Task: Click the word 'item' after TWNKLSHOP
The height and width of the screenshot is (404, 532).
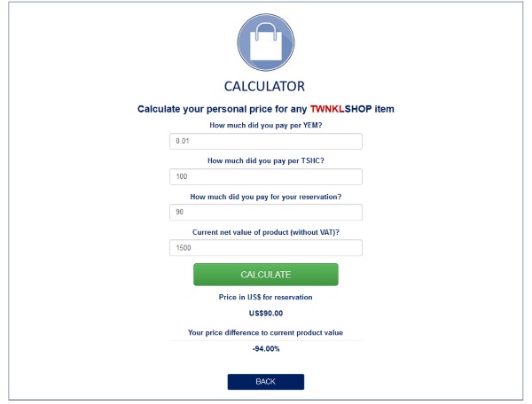Action: pyautogui.click(x=385, y=109)
